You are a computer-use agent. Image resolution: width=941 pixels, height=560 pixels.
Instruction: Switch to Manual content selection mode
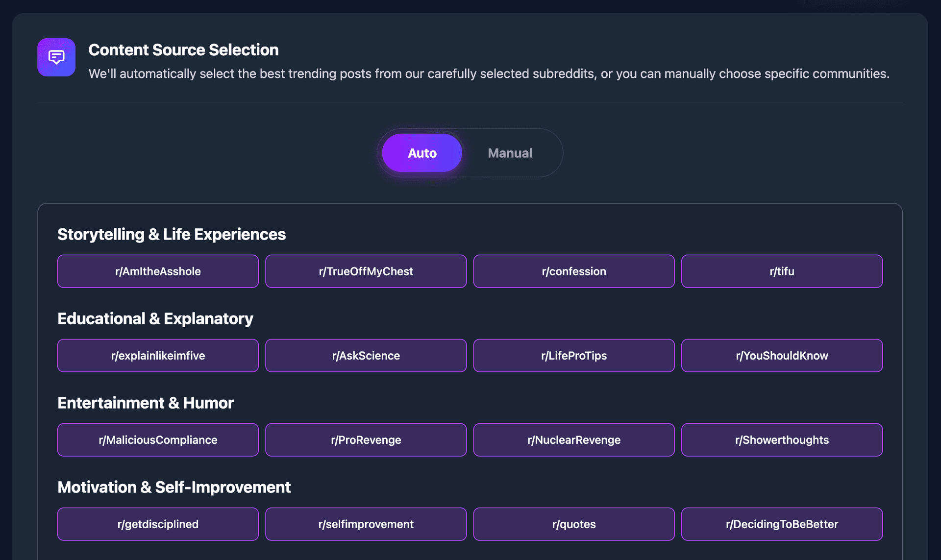[510, 153]
